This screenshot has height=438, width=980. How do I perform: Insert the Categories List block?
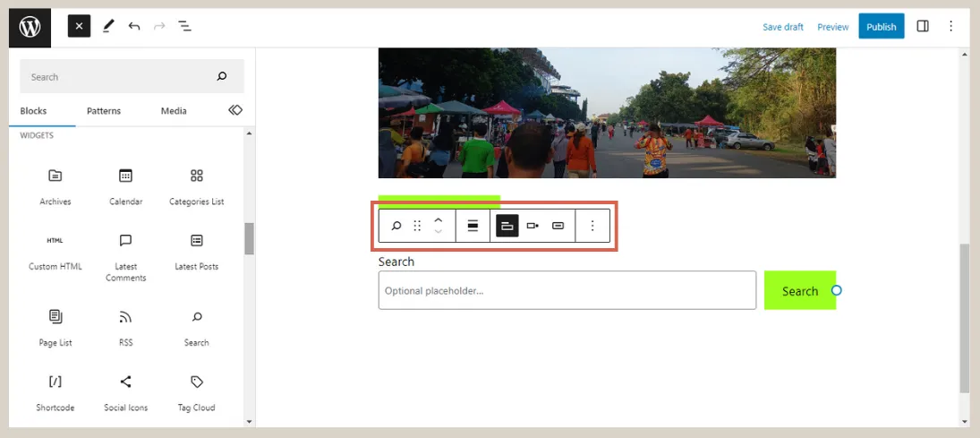coord(196,186)
